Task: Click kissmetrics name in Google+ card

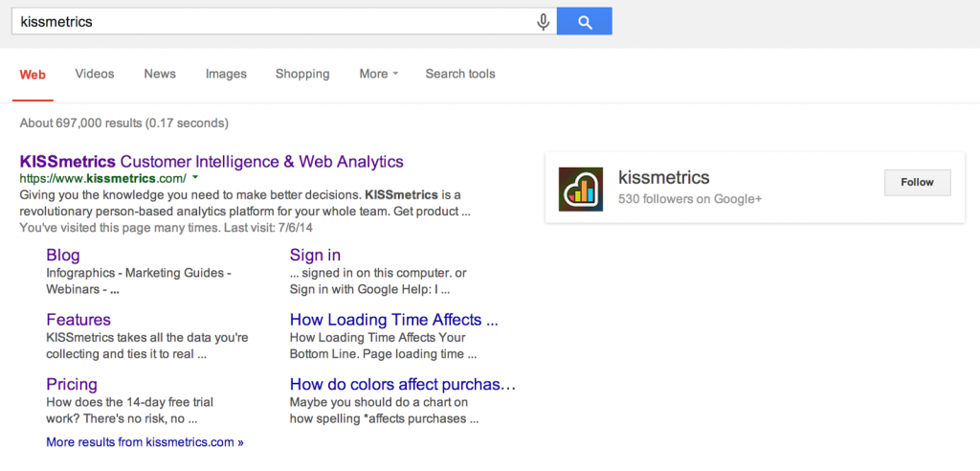Action: [x=664, y=178]
